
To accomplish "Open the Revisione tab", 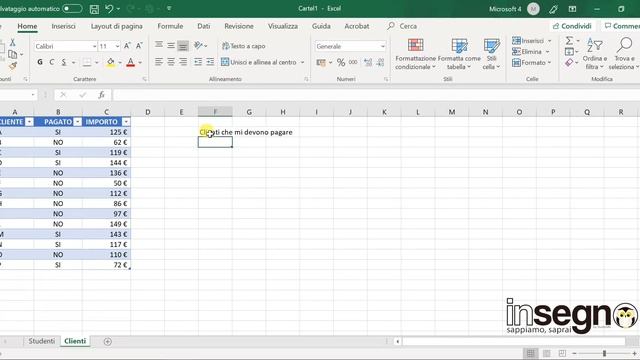I will coord(239,26).
